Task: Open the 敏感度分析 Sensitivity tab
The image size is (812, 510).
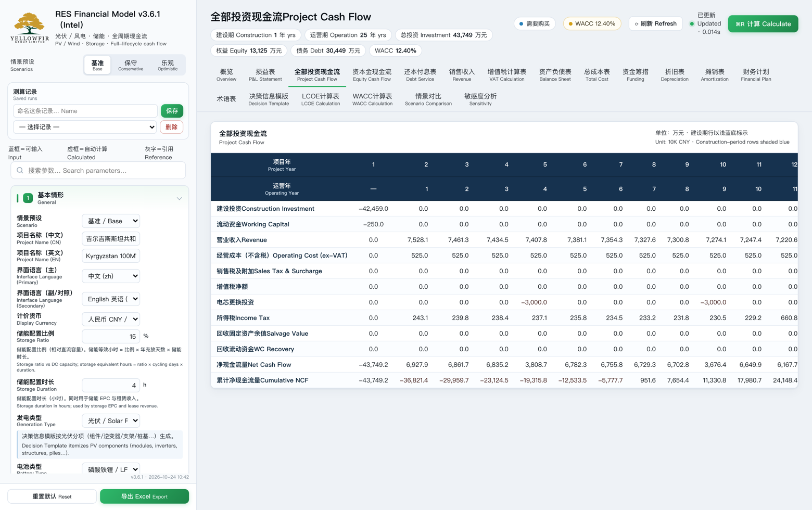Action: pos(480,99)
